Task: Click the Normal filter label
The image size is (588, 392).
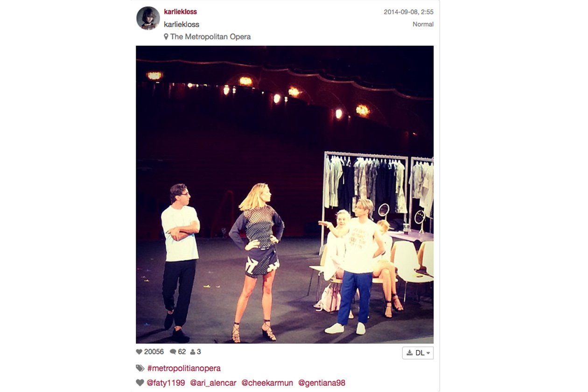Action: click(423, 24)
